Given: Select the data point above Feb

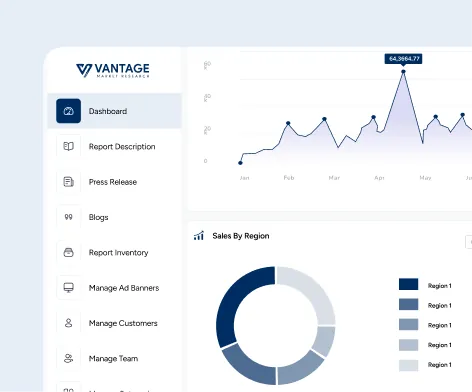Looking at the screenshot, I should tap(288, 123).
